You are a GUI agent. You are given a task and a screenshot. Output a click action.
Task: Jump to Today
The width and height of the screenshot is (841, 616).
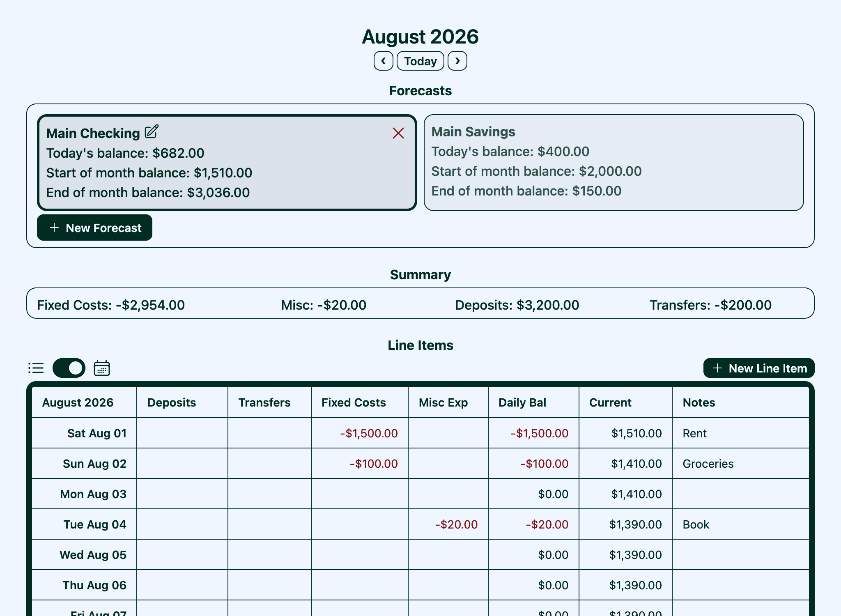(x=420, y=61)
